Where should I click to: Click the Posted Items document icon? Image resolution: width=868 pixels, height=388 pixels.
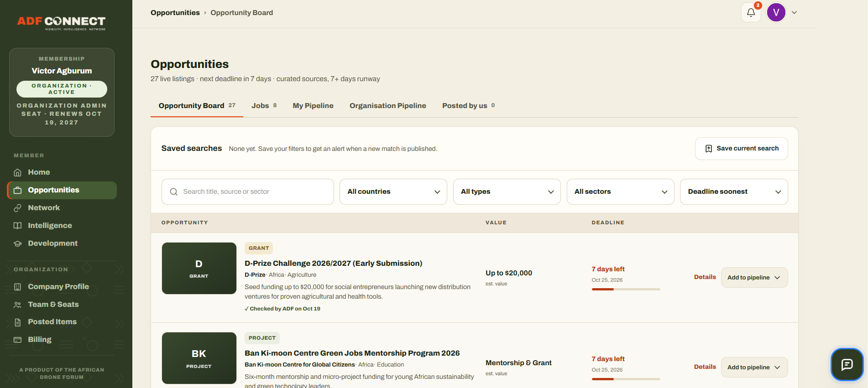click(17, 322)
